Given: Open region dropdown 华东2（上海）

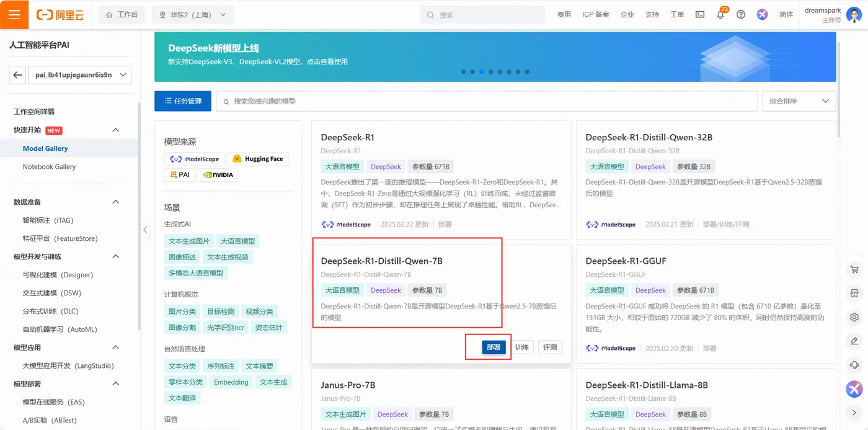Looking at the screenshot, I should [x=193, y=14].
